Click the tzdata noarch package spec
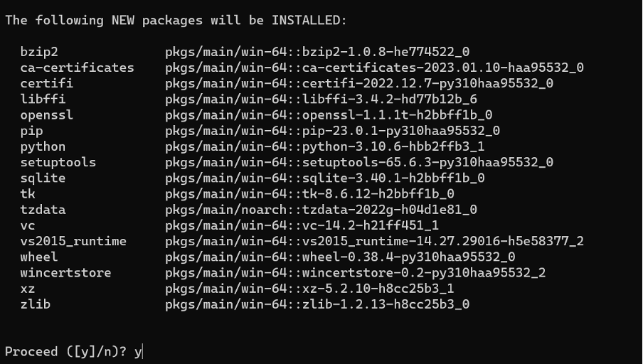 [321, 210]
